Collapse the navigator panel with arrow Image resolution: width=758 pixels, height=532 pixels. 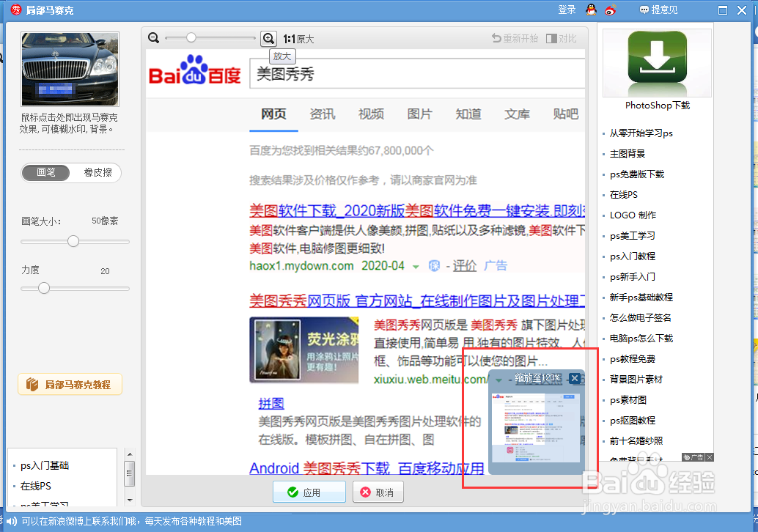(499, 380)
